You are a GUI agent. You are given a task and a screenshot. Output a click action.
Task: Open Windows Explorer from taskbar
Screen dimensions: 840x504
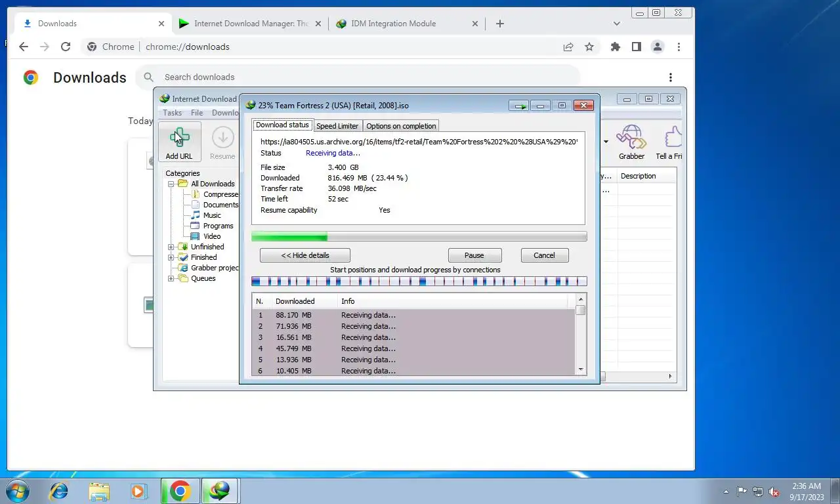(99, 491)
